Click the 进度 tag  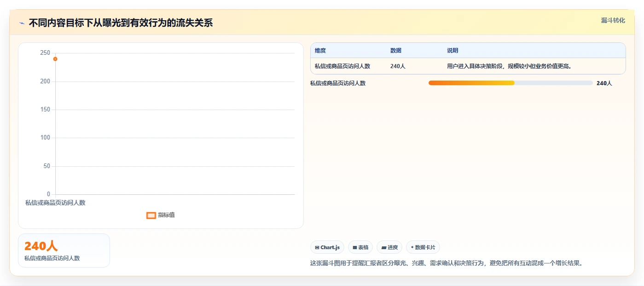coord(389,247)
